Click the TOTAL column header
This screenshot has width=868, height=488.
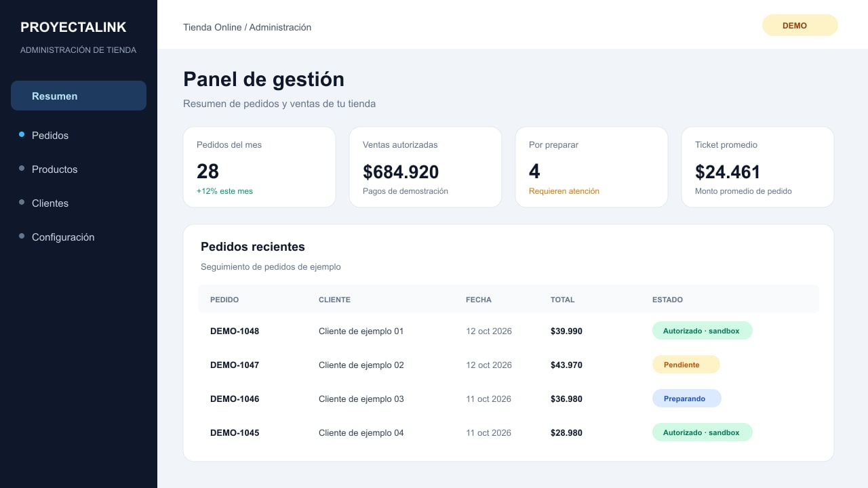[562, 300]
